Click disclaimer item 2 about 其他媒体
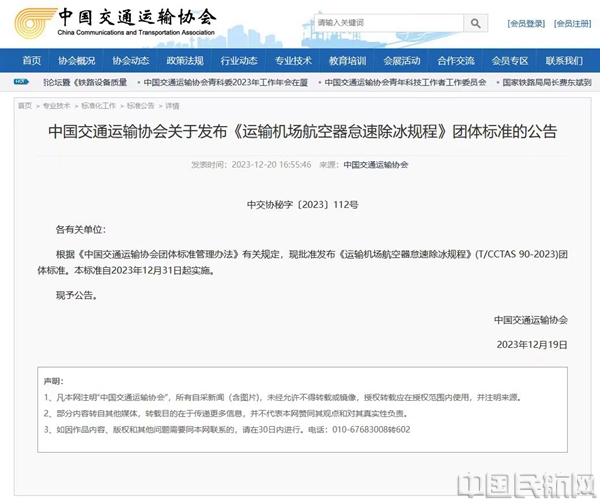 [226, 413]
